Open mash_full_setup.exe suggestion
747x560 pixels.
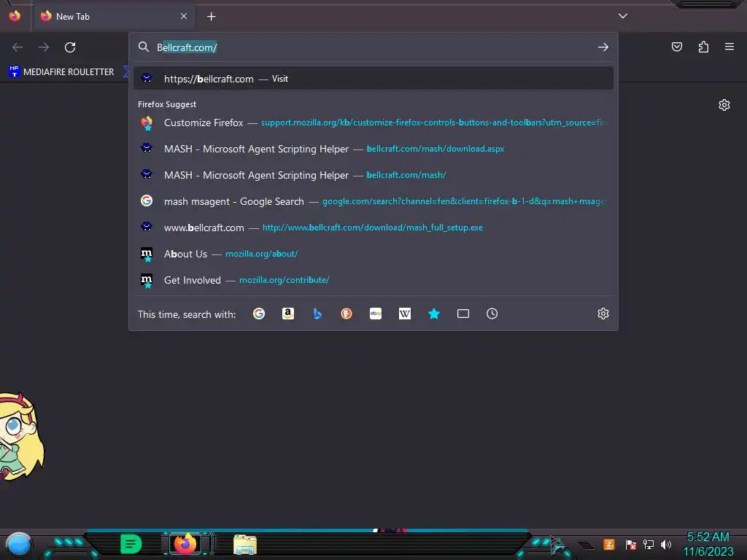373,227
